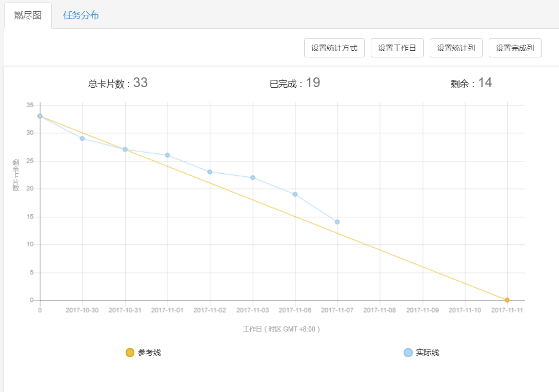This screenshot has width=559, height=392.
Task: Click the 设置完成列 button
Action: (x=515, y=48)
